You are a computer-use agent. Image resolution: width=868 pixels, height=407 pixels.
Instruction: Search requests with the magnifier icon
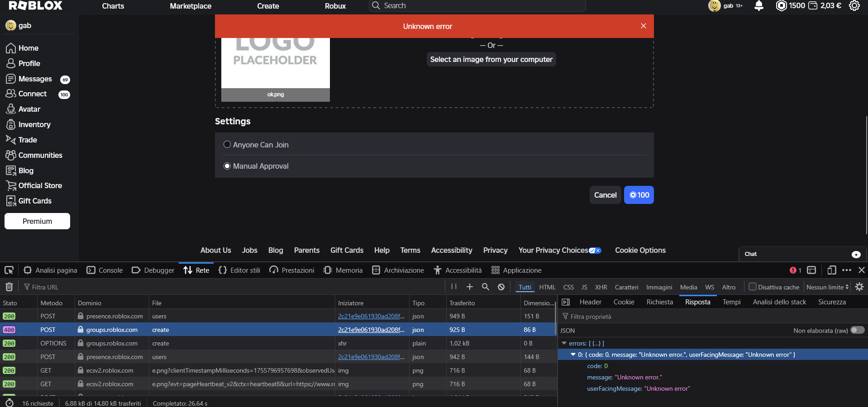(485, 287)
